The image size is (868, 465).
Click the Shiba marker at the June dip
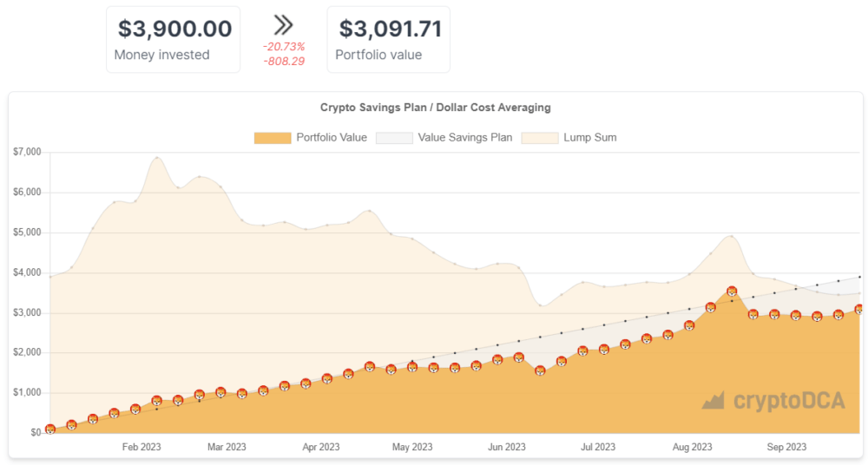[540, 371]
